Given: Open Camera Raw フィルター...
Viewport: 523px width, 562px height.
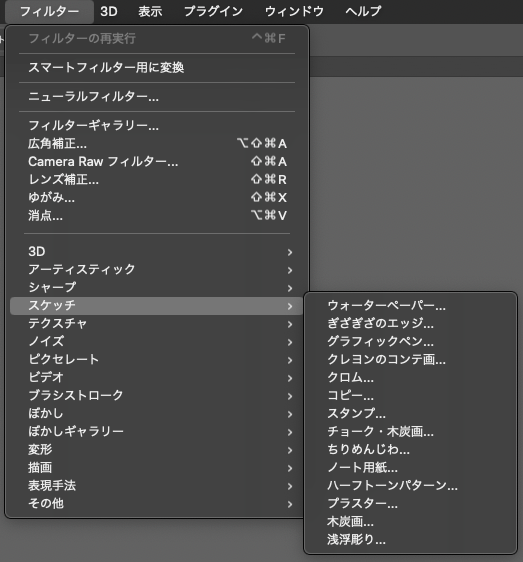Looking at the screenshot, I should coord(157,161).
